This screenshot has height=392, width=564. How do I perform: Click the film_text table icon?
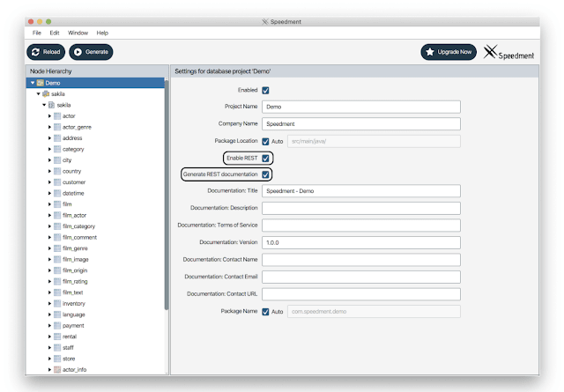tap(57, 292)
